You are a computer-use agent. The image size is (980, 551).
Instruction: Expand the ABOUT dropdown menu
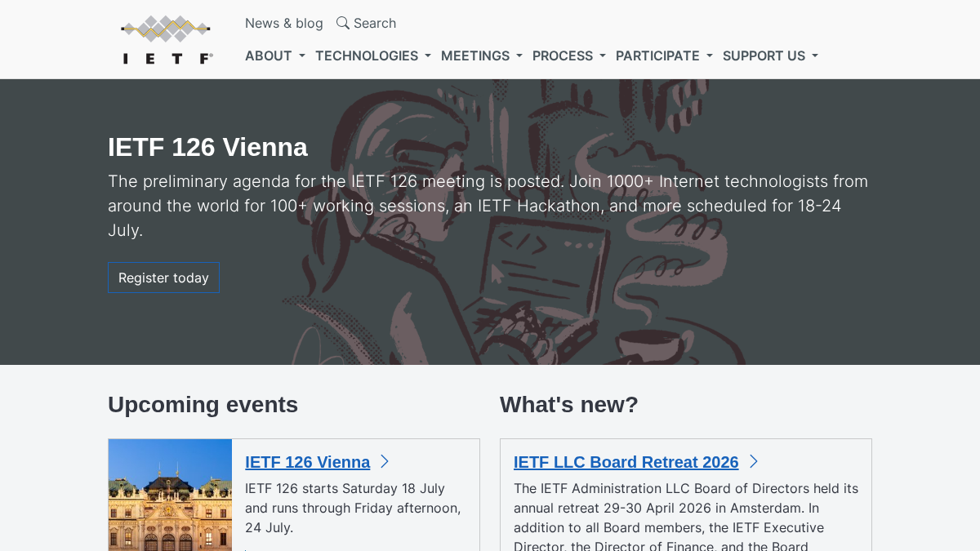coord(275,56)
